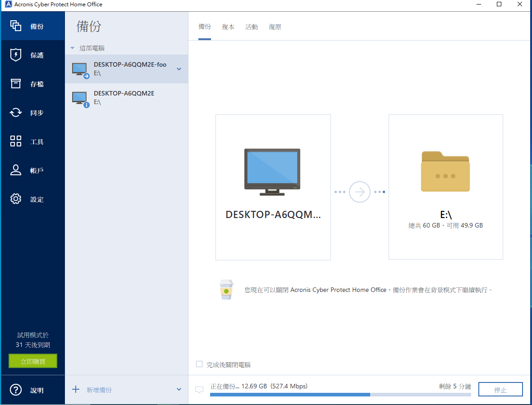Click the comment bubble icon near progress bar

click(199, 390)
